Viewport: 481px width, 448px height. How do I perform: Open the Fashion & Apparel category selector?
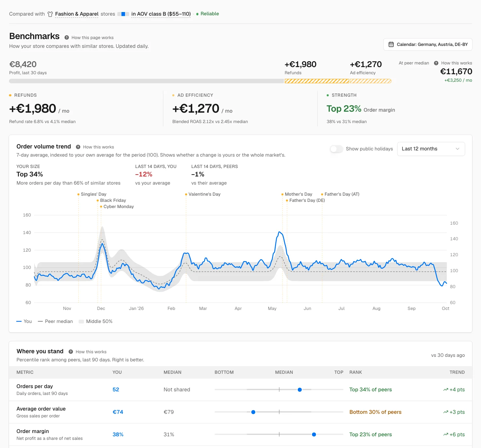[x=77, y=14]
